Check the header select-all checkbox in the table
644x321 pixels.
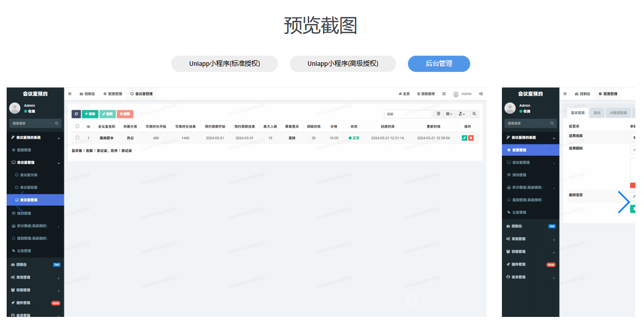point(77,126)
